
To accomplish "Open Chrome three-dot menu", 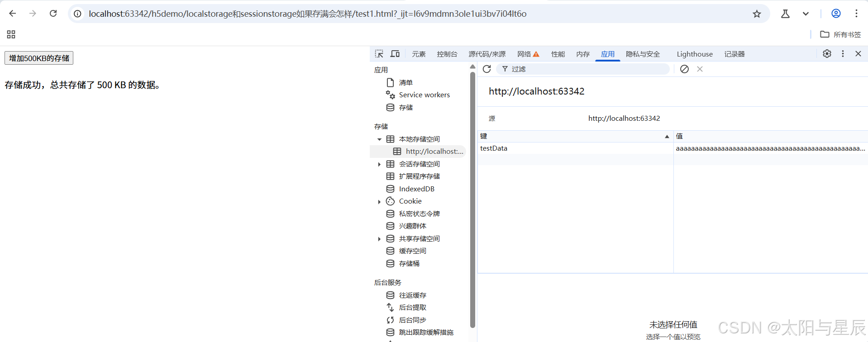I will pos(856,14).
